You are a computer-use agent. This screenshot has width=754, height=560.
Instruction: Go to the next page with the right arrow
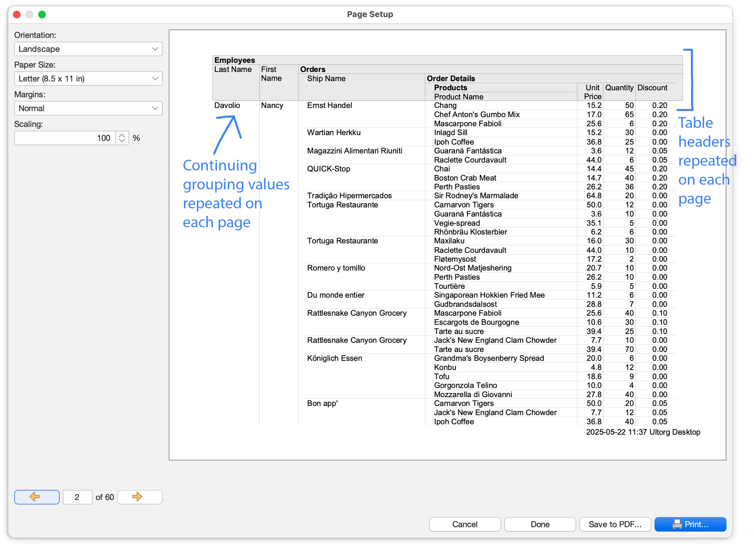click(140, 497)
